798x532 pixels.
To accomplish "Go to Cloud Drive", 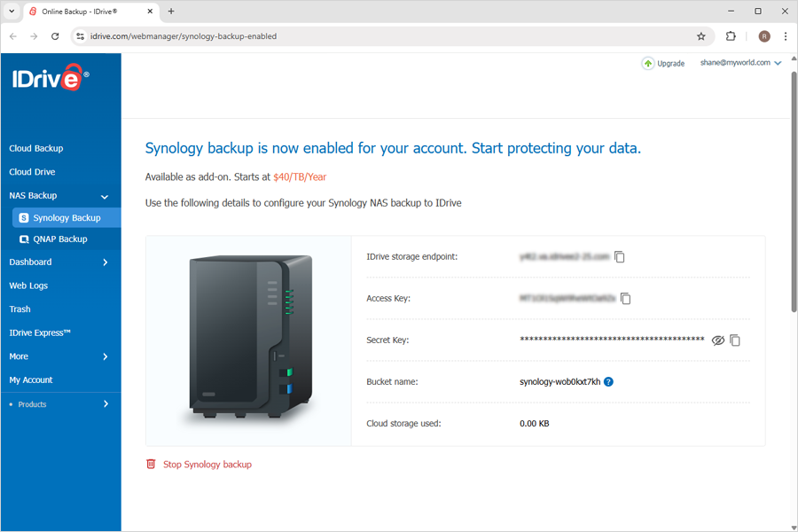I will pos(32,171).
